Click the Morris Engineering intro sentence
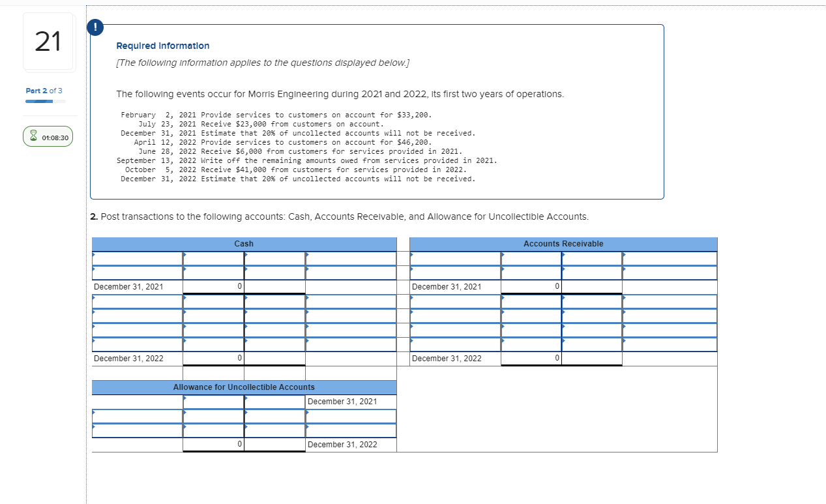This screenshot has width=826, height=504. (x=340, y=94)
